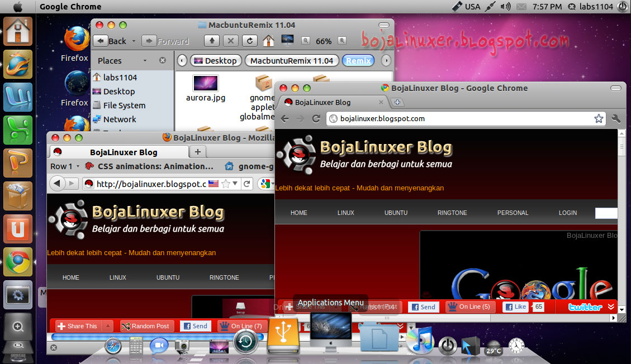Click the clock icon in the dock
This screenshot has width=631, height=364.
tap(516, 346)
